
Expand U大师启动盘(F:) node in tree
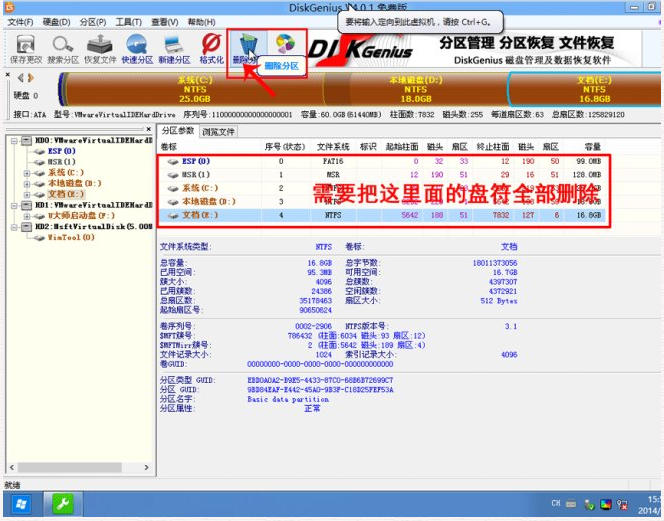tap(27, 216)
